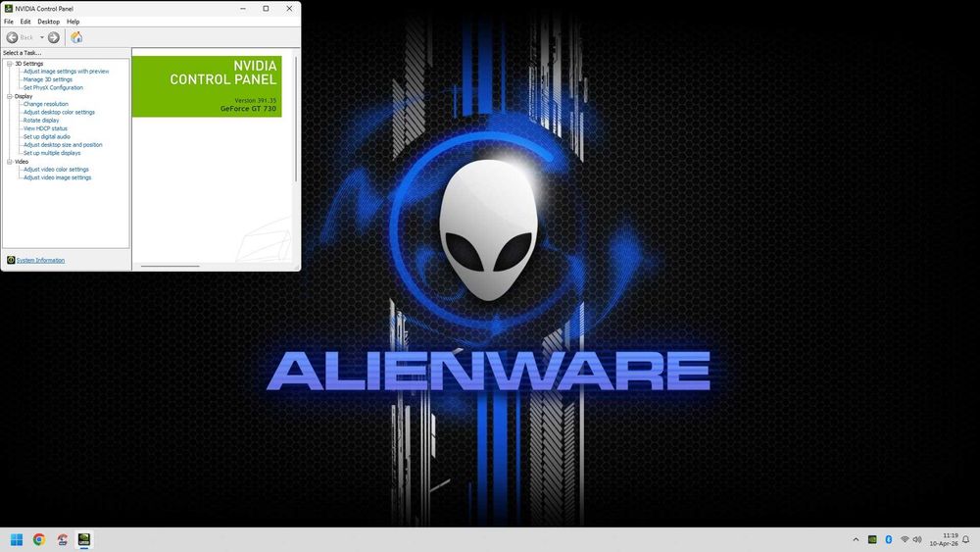Maximize the NVIDIA Control Panel window
The width and height of the screenshot is (980, 552).
point(266,9)
